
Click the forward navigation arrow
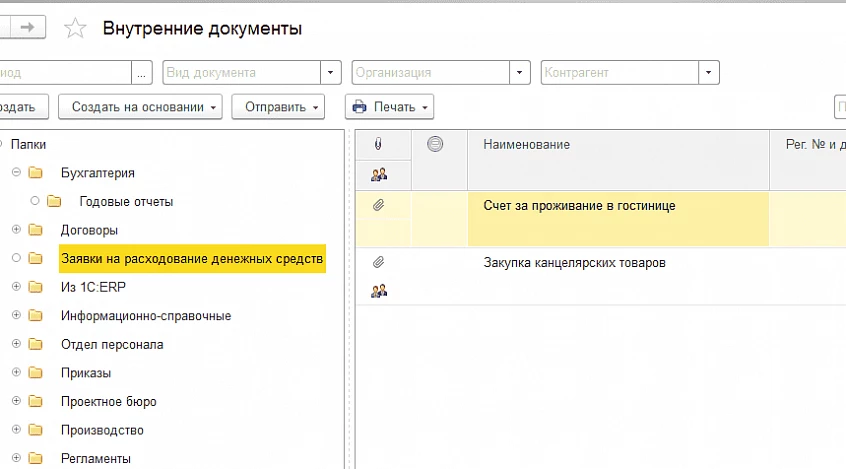28,27
